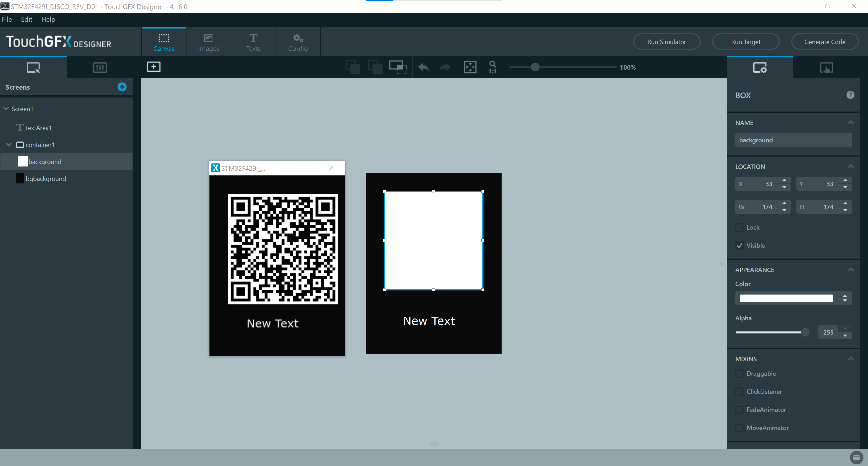Enable the Draggable mixin
This screenshot has width=868, height=466.
pyautogui.click(x=740, y=374)
